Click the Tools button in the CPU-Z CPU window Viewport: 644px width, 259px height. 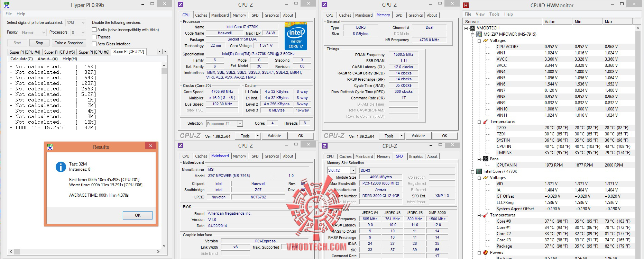(x=245, y=136)
